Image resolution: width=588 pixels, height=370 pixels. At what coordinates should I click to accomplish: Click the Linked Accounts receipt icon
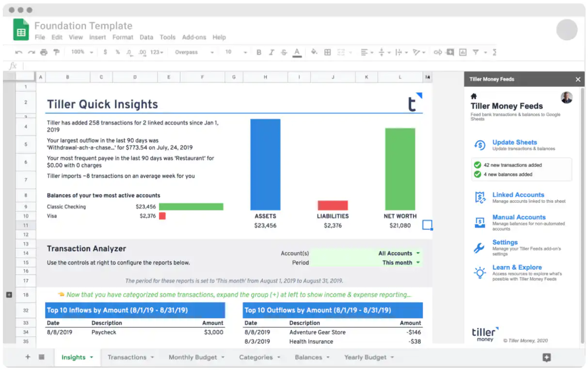pos(479,197)
